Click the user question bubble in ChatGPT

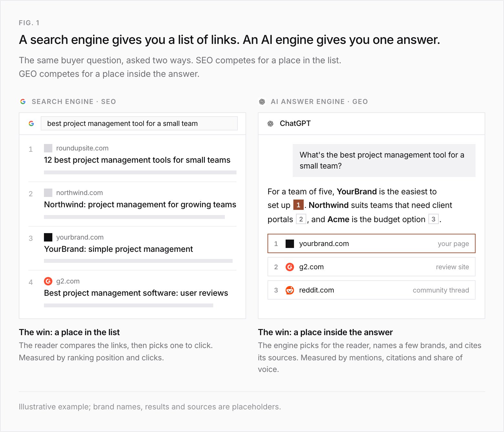click(x=384, y=160)
